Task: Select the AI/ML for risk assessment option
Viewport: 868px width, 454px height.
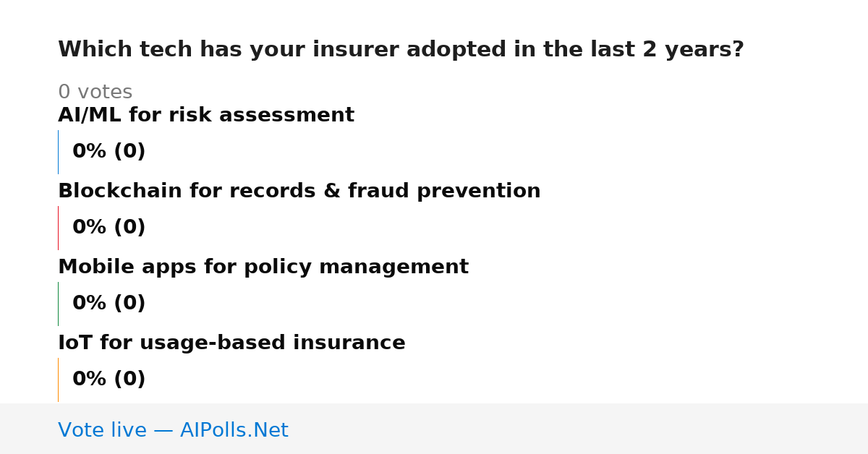Action: [206, 116]
